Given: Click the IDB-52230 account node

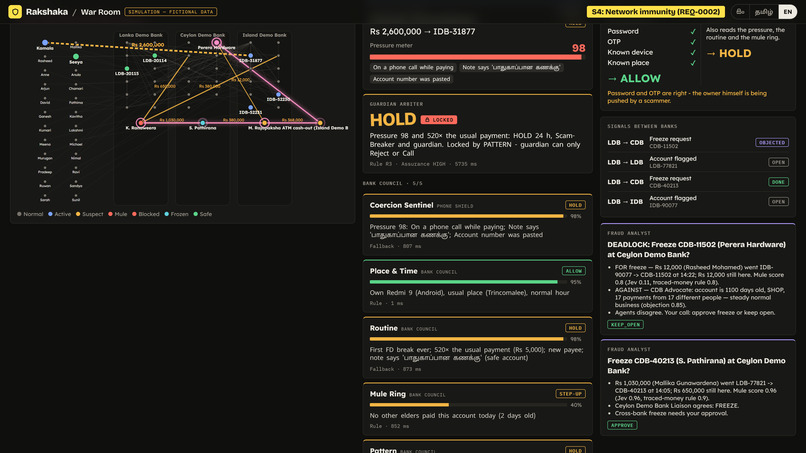Looking at the screenshot, I should [278, 95].
